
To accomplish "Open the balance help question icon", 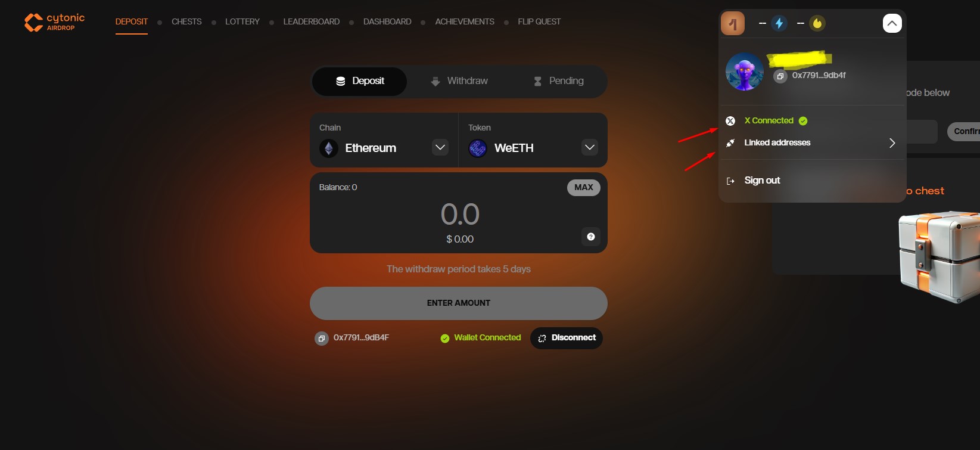I will [590, 237].
